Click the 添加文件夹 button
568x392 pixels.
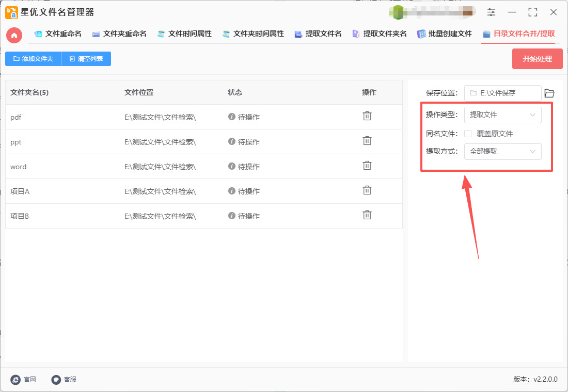33,59
